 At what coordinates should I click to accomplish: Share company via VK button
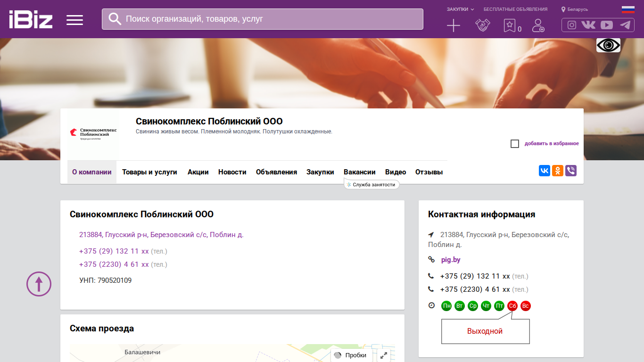[x=545, y=171]
